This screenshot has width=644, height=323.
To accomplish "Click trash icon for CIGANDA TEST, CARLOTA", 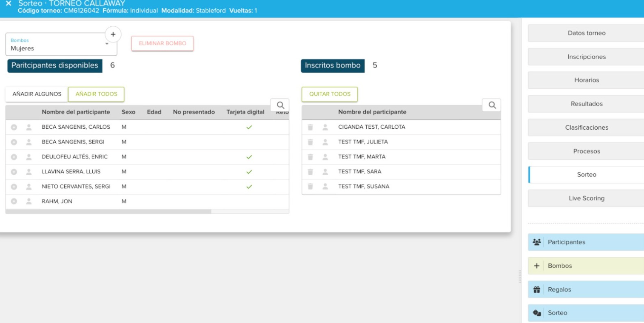I will pyautogui.click(x=311, y=127).
